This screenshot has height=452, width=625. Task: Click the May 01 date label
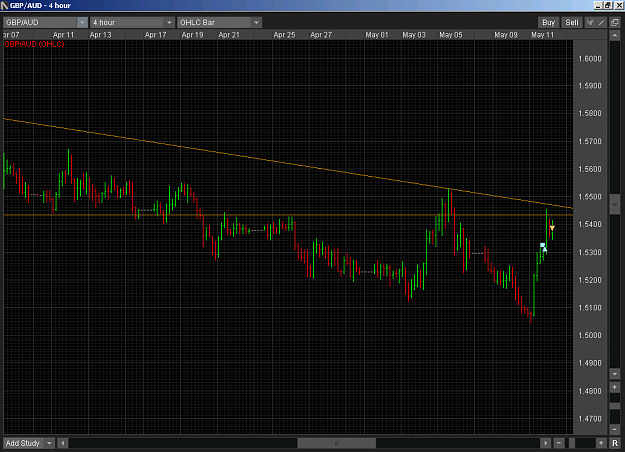(377, 35)
